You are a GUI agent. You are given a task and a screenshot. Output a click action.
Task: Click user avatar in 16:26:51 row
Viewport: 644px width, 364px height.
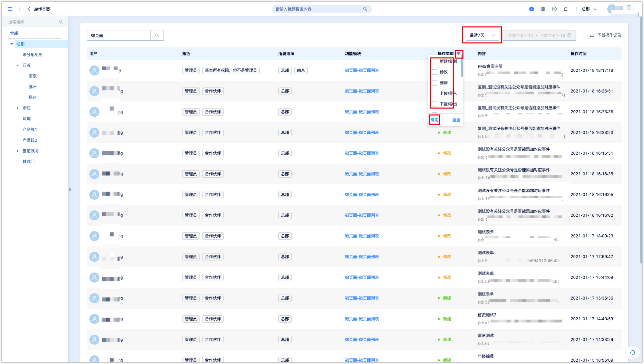coord(94,91)
